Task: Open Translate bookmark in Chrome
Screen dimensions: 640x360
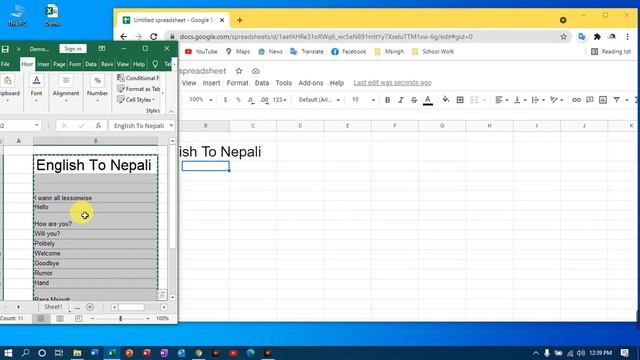Action: tap(307, 51)
